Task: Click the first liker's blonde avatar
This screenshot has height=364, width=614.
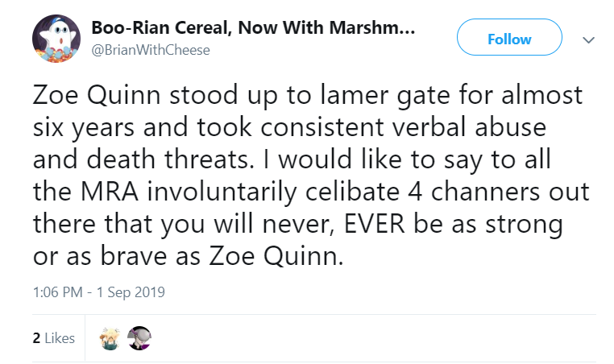Action: click(110, 338)
